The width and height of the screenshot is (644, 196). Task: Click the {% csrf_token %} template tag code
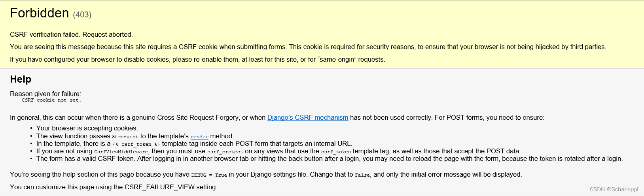[136, 144]
